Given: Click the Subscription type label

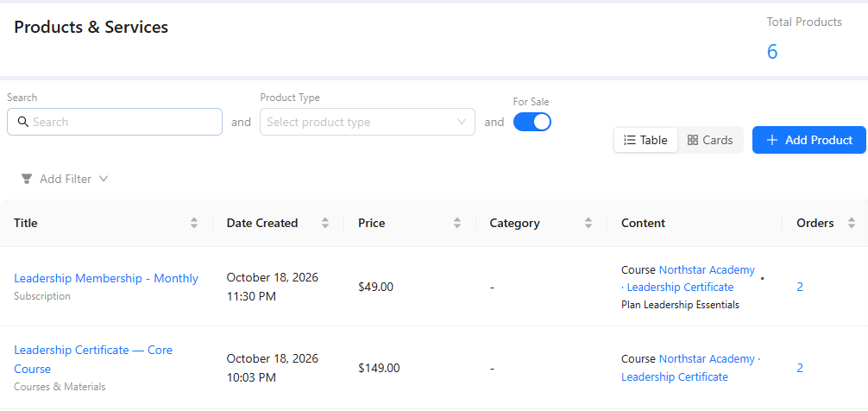Looking at the screenshot, I should click(42, 296).
